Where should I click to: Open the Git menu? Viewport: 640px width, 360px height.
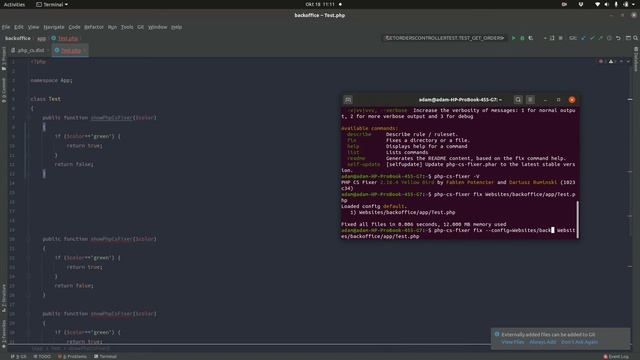(140, 27)
